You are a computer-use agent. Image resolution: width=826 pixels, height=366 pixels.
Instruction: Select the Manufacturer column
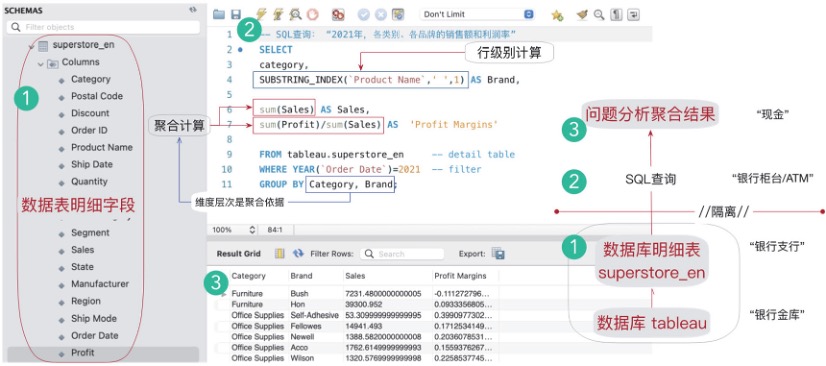click(100, 284)
